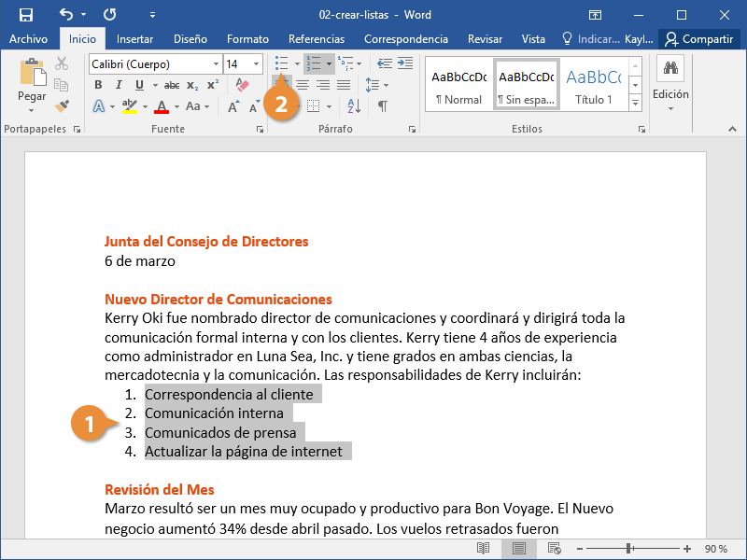Apply text effects with the glowing A
The image size is (747, 560).
click(x=99, y=106)
